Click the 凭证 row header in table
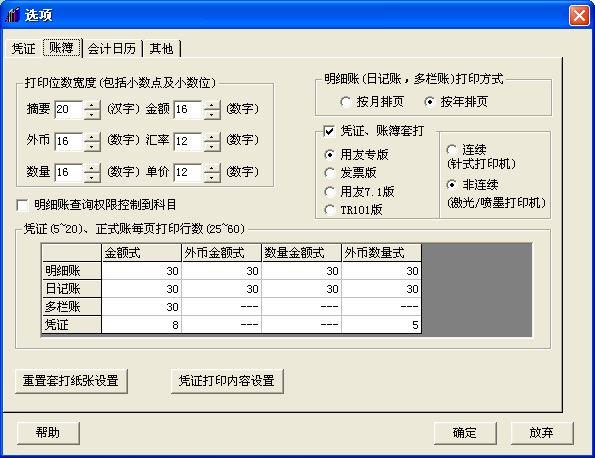Viewport: 595px width, 458px height. click(x=72, y=325)
